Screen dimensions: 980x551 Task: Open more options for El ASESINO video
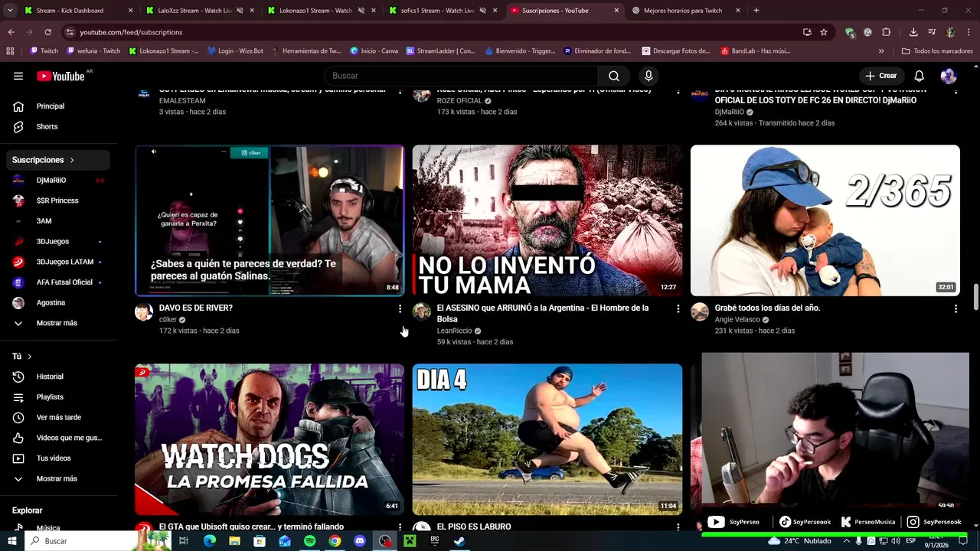[x=678, y=308]
